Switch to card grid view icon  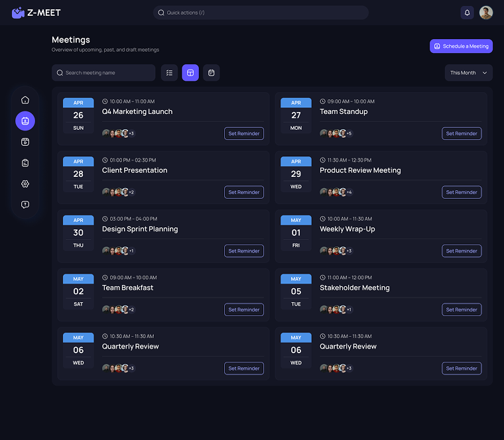(190, 73)
